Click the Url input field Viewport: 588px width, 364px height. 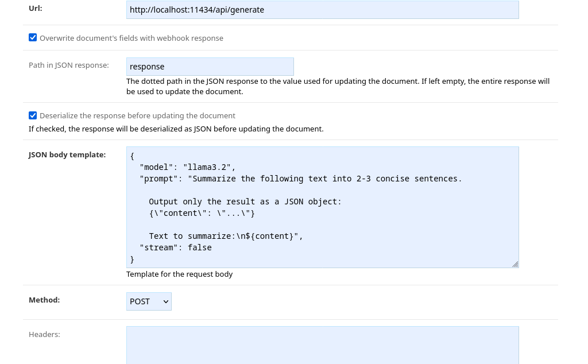(323, 10)
